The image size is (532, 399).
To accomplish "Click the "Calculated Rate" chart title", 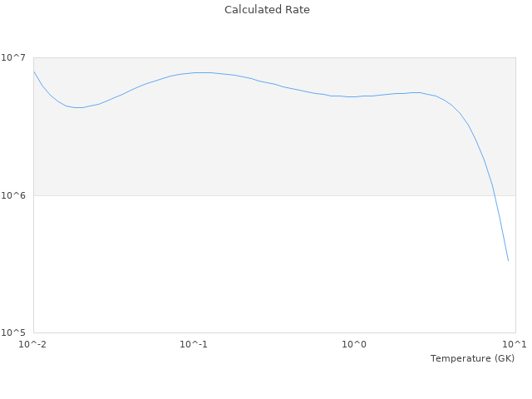I will click(x=267, y=10).
